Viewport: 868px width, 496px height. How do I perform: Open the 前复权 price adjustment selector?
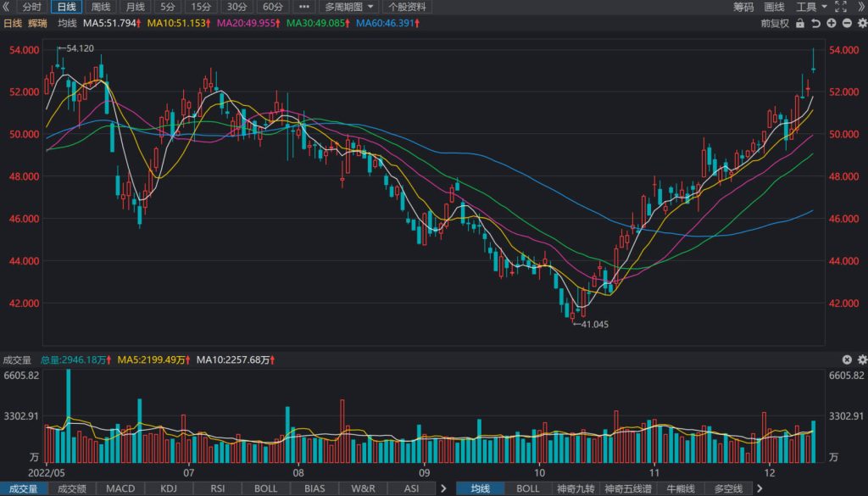click(x=775, y=23)
